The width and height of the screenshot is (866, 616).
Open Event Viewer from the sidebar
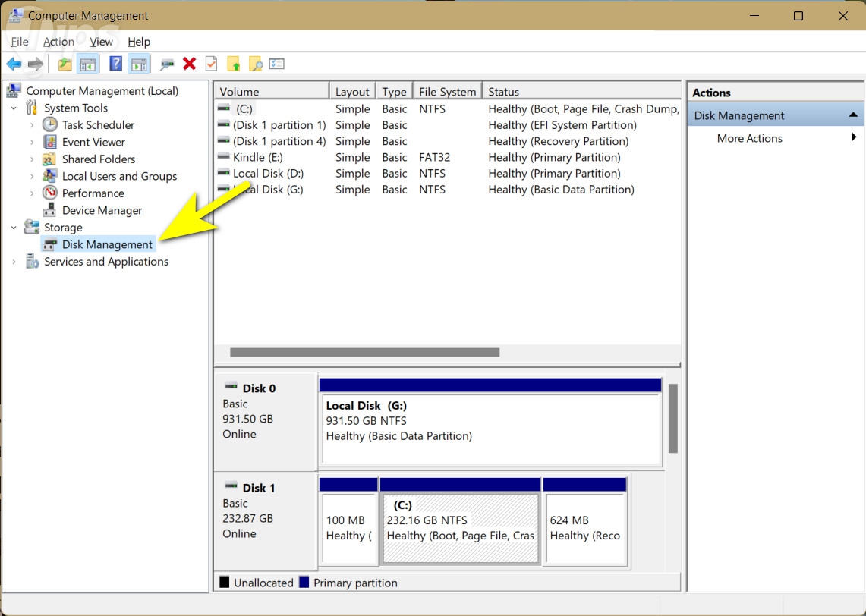click(x=93, y=142)
